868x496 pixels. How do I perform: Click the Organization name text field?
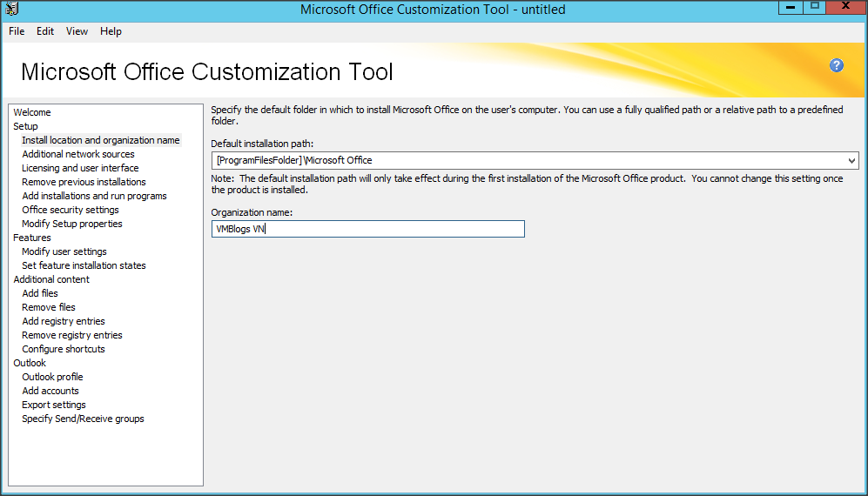click(x=367, y=229)
